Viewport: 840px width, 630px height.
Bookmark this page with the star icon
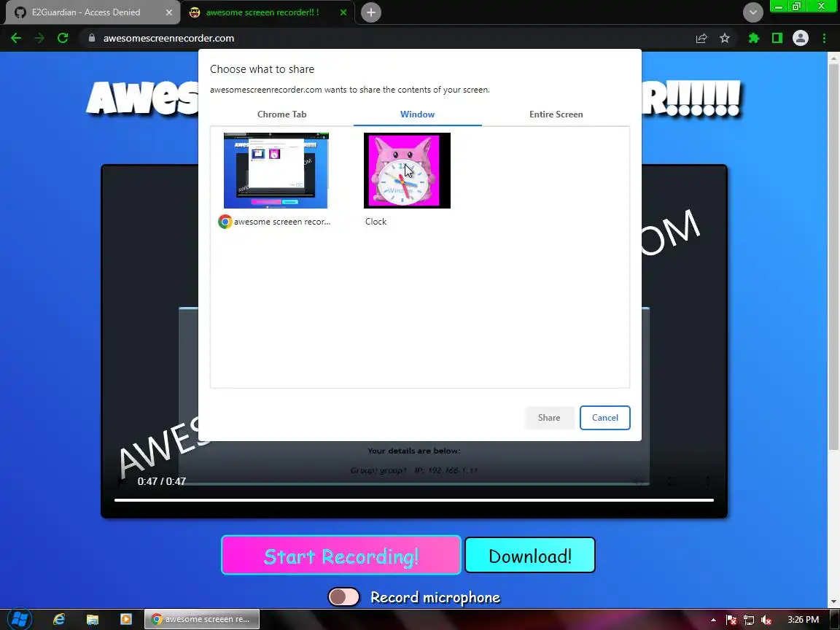(725, 38)
